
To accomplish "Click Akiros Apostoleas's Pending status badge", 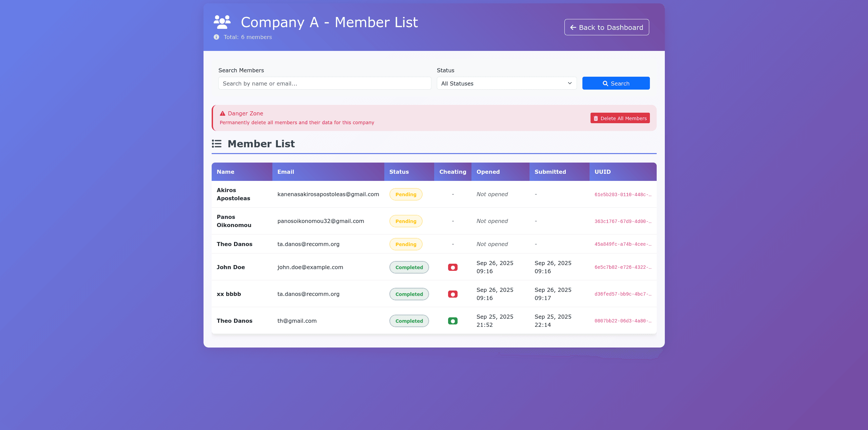I will click(406, 194).
